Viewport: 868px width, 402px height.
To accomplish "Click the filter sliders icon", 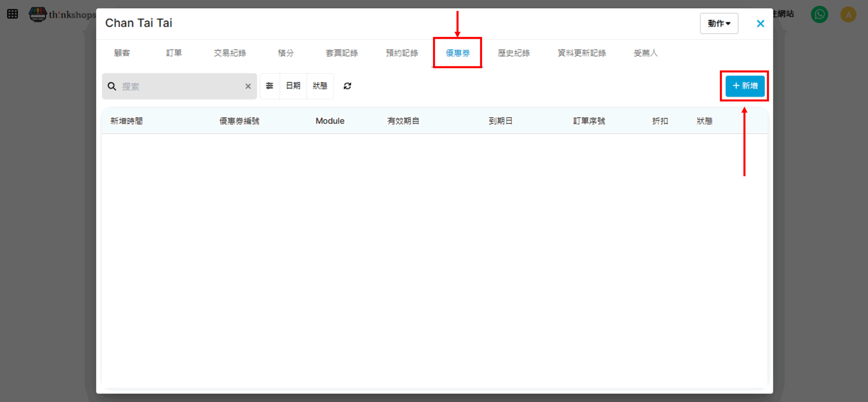I will [270, 86].
